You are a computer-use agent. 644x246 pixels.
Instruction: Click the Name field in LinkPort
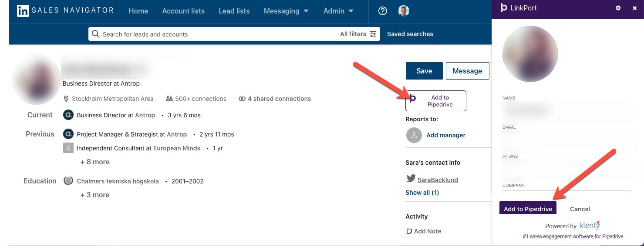(566, 110)
